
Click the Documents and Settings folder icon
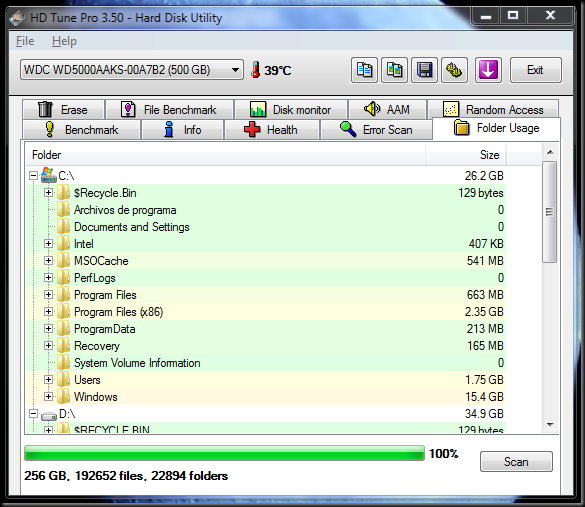(x=63, y=226)
